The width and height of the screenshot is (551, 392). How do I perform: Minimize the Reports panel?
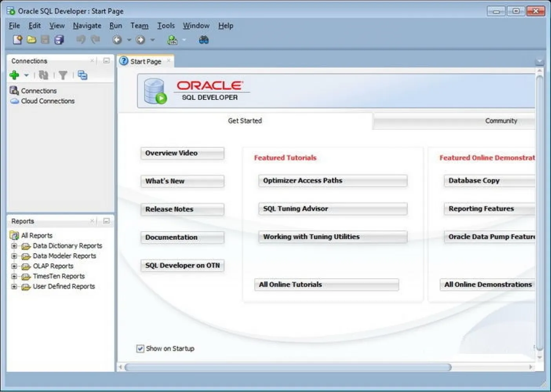click(106, 221)
